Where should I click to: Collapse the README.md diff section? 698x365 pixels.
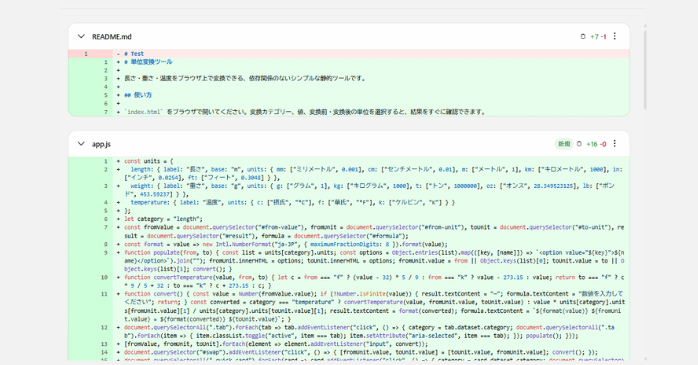[x=81, y=36]
